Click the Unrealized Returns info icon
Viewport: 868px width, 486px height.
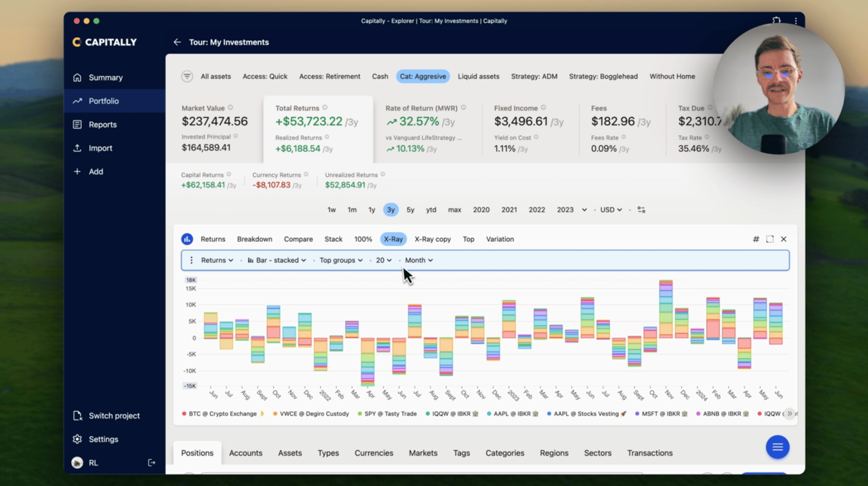click(382, 174)
